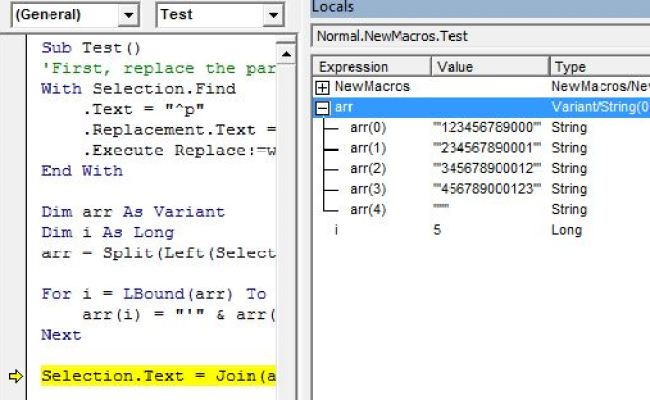The height and width of the screenshot is (400, 650).
Task: Click the Locals window title bar
Action: (480, 7)
